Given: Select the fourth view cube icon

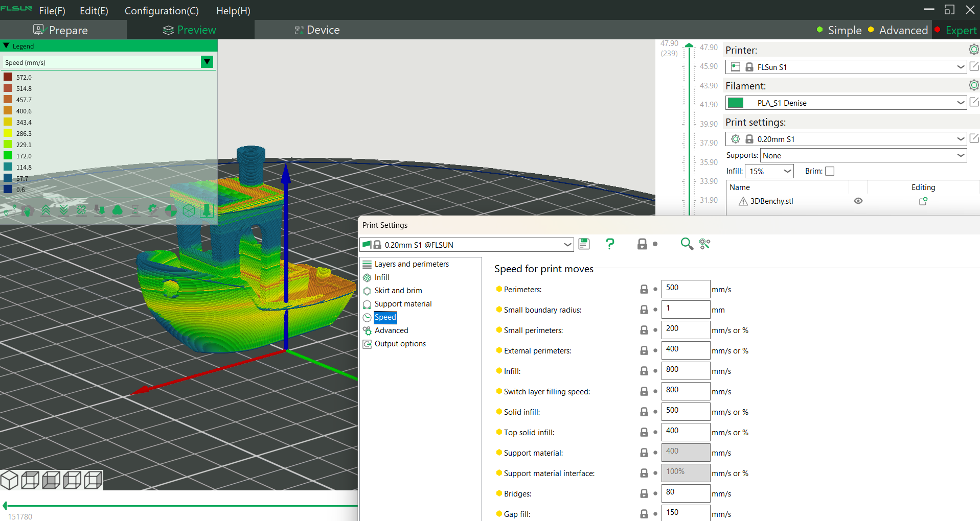Looking at the screenshot, I should [x=72, y=480].
